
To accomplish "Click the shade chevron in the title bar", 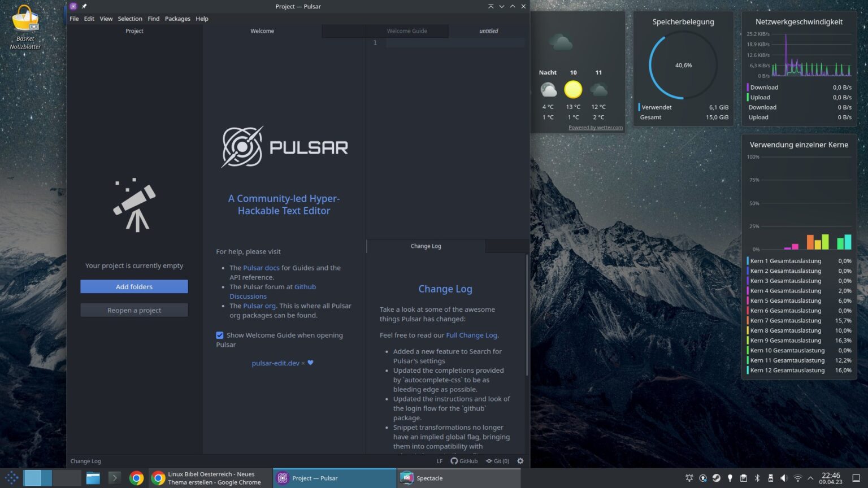I will (502, 6).
